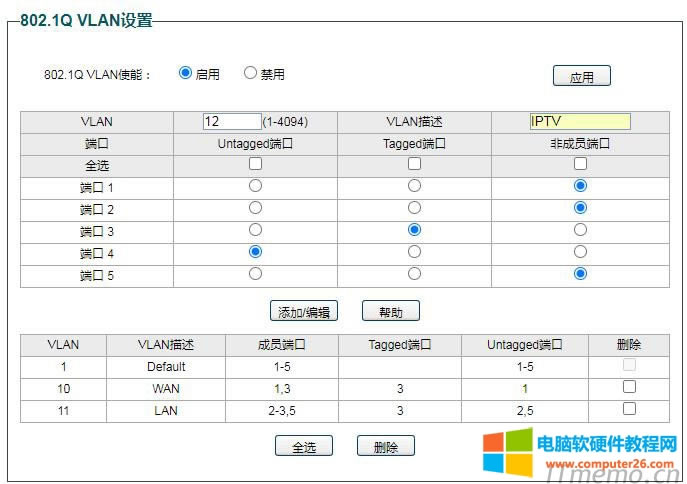Check delete checkbox for VLAN 10 WAN
Viewport: 687px width, 484px height.
tap(629, 387)
